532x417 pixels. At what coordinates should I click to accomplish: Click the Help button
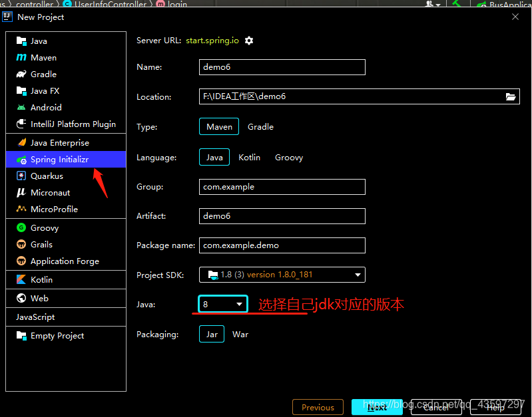(495, 407)
